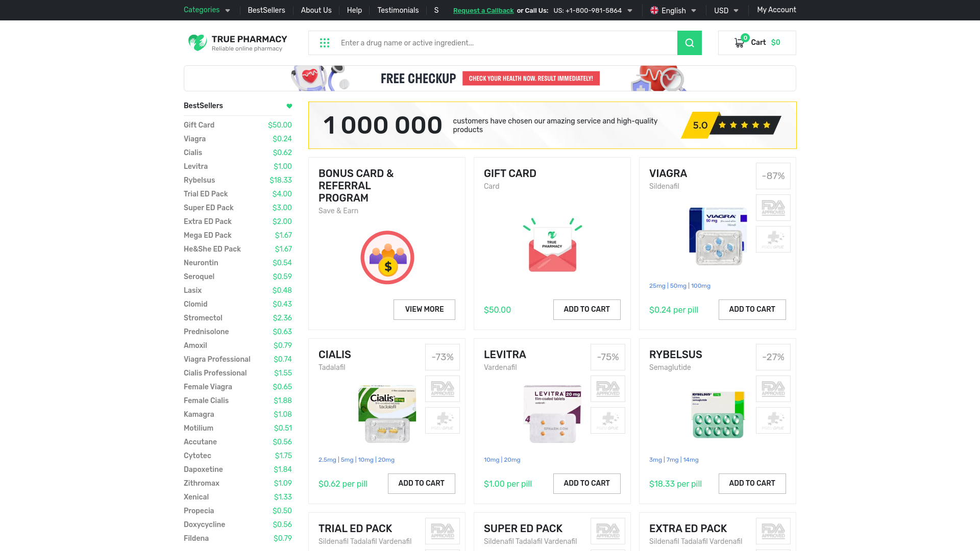Click View More on Bonus Card
The width and height of the screenshot is (980, 551).
(424, 310)
